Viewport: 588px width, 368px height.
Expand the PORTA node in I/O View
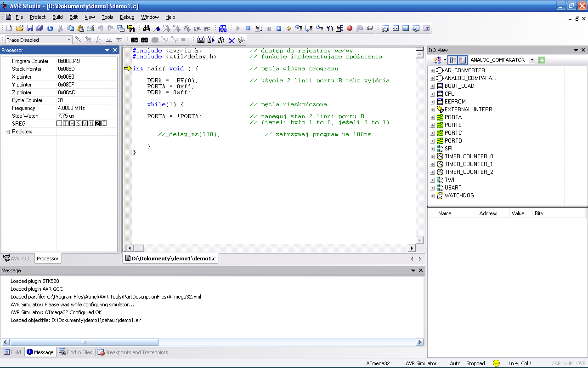[432, 117]
